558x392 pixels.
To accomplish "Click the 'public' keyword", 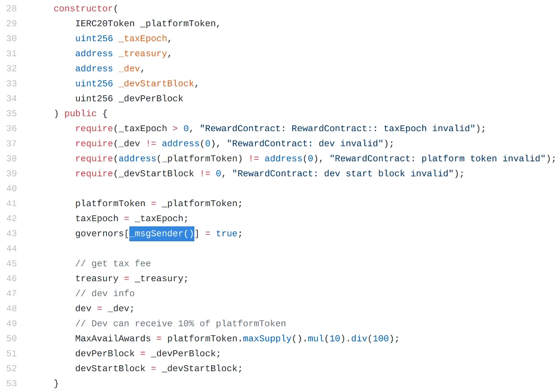I will point(80,113).
